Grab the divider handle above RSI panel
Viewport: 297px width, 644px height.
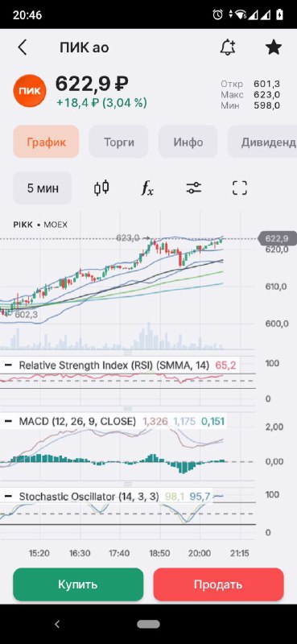click(x=128, y=353)
